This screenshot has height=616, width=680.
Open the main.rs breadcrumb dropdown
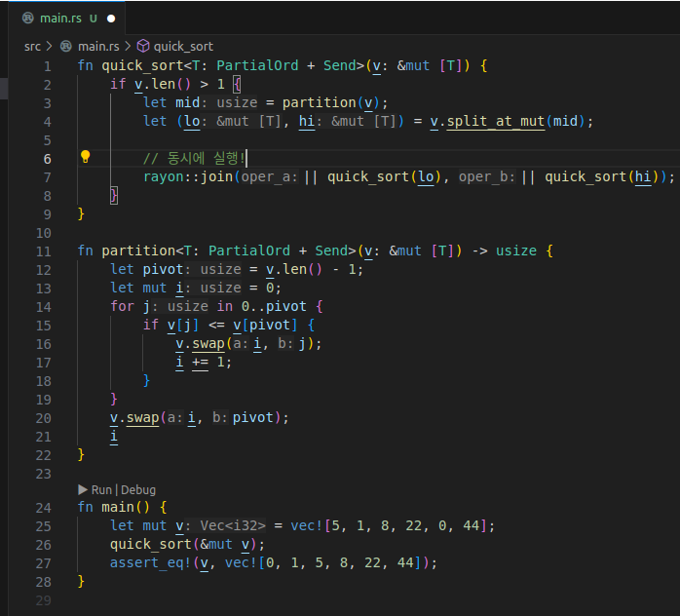[97, 46]
